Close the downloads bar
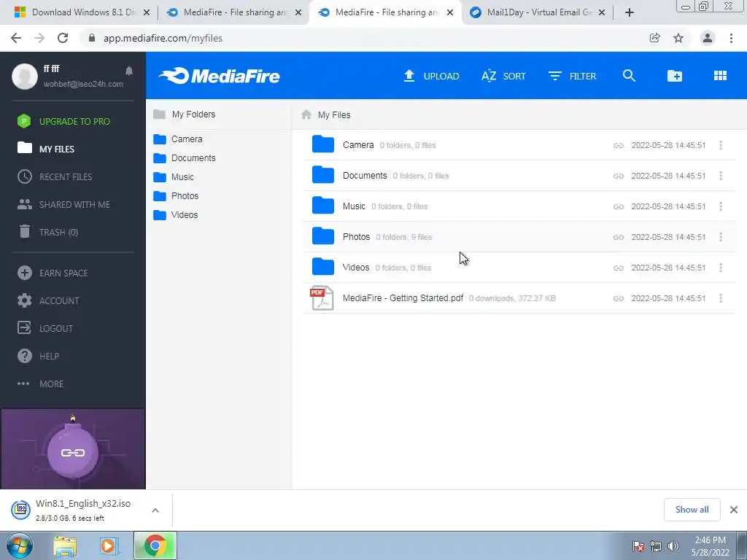The image size is (747, 560). click(x=734, y=510)
